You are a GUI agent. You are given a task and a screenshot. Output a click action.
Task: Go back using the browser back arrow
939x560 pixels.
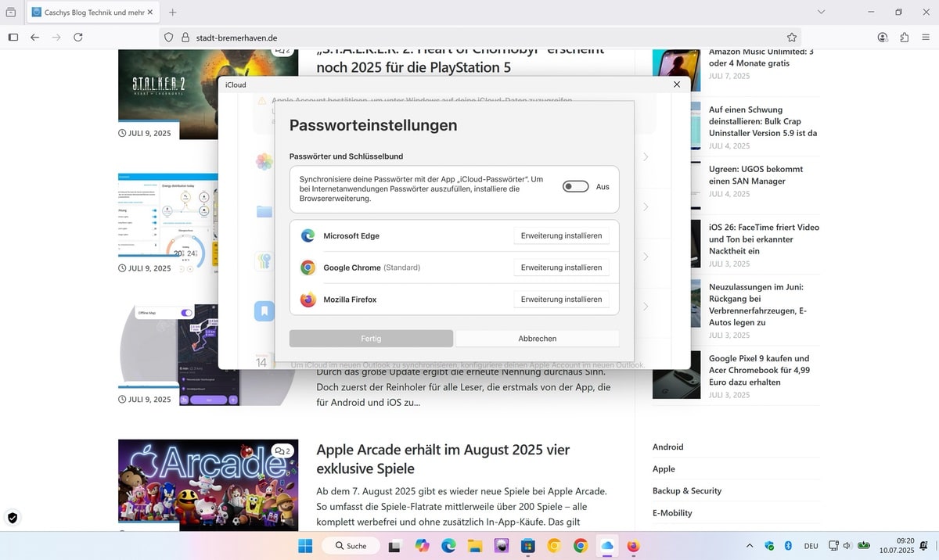point(34,37)
